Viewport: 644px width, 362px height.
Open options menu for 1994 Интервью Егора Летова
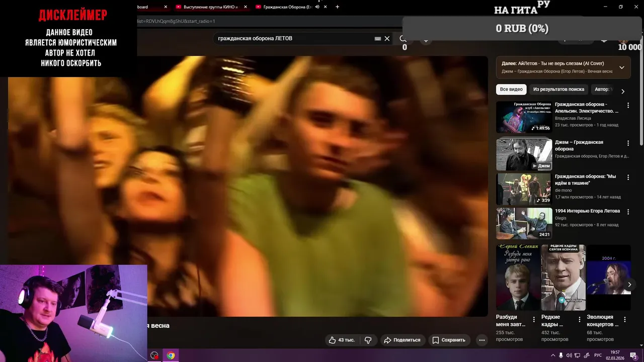point(628,212)
